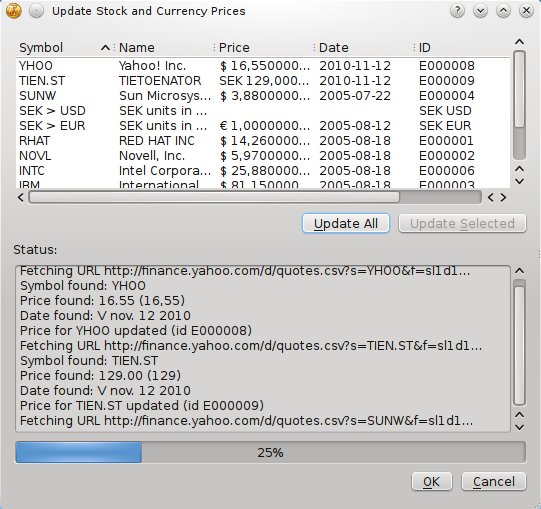
Task: Sort by the Name column header
Action: [x=164, y=48]
